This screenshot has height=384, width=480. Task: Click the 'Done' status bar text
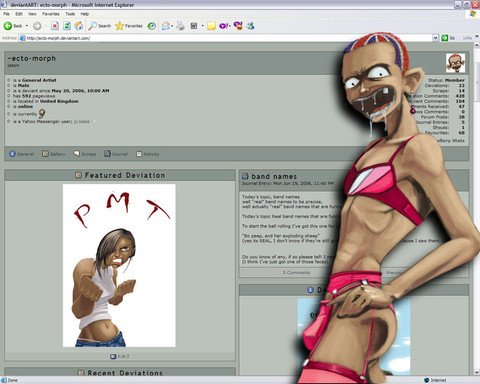(13, 380)
